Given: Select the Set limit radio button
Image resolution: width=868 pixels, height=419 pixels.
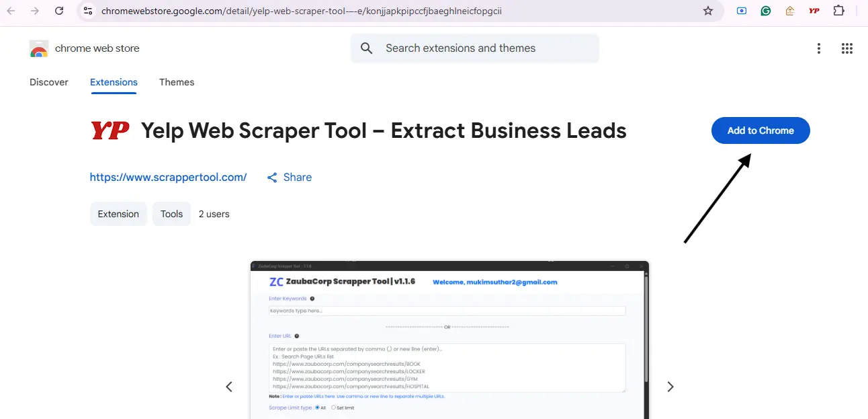Looking at the screenshot, I should click(334, 407).
